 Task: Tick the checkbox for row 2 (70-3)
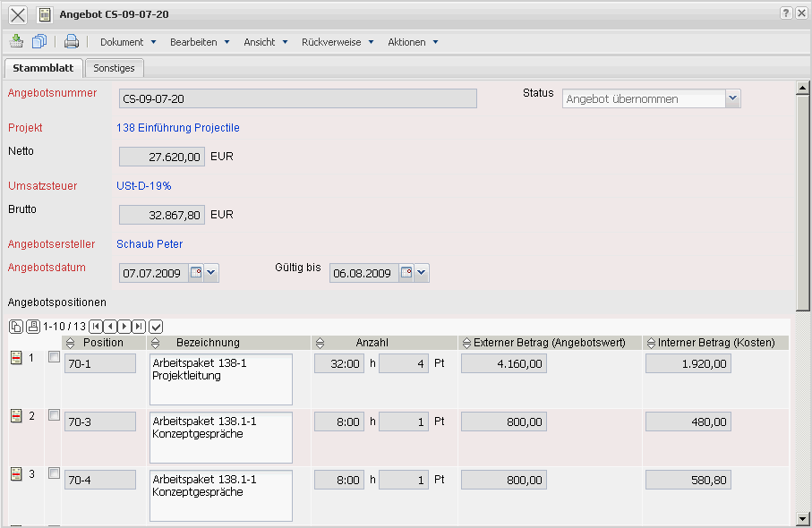pyautogui.click(x=54, y=415)
